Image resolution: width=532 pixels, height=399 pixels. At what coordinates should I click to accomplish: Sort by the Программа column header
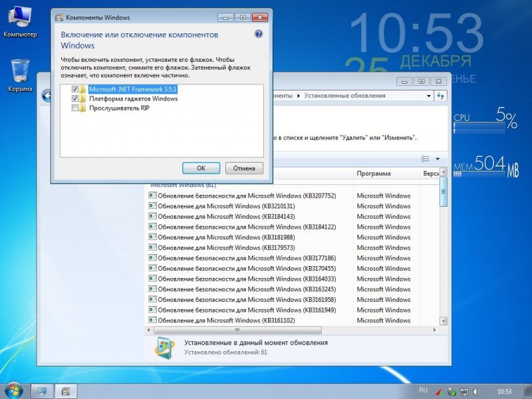(386, 174)
